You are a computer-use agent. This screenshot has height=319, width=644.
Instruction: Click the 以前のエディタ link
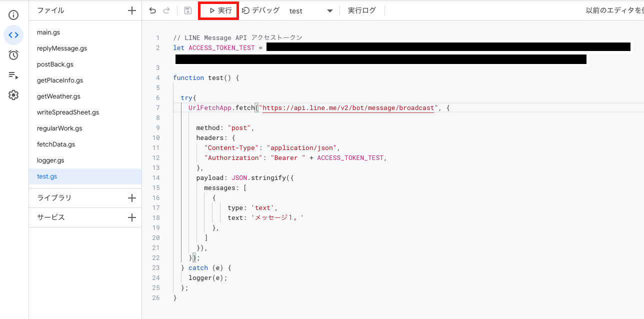click(614, 10)
